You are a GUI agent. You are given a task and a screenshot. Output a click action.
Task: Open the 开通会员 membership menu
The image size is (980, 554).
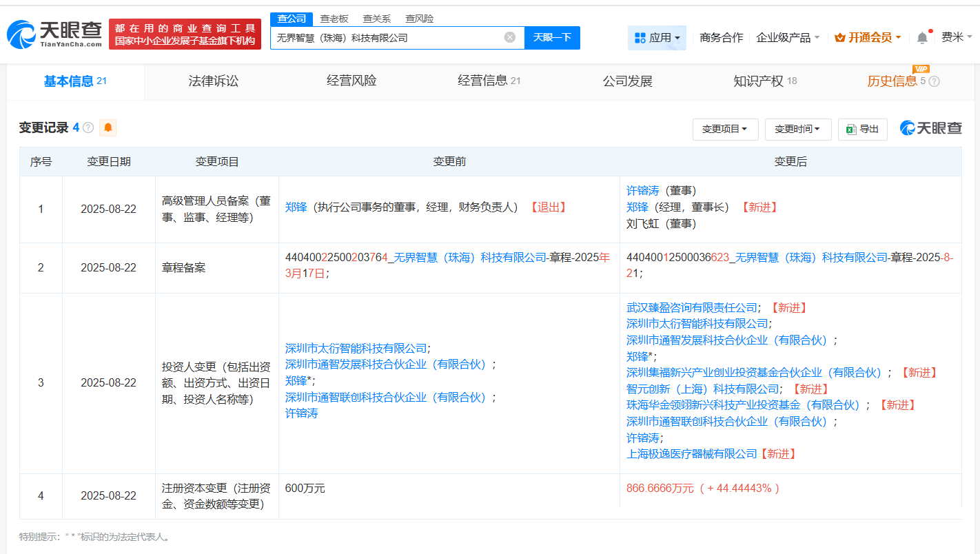point(868,38)
